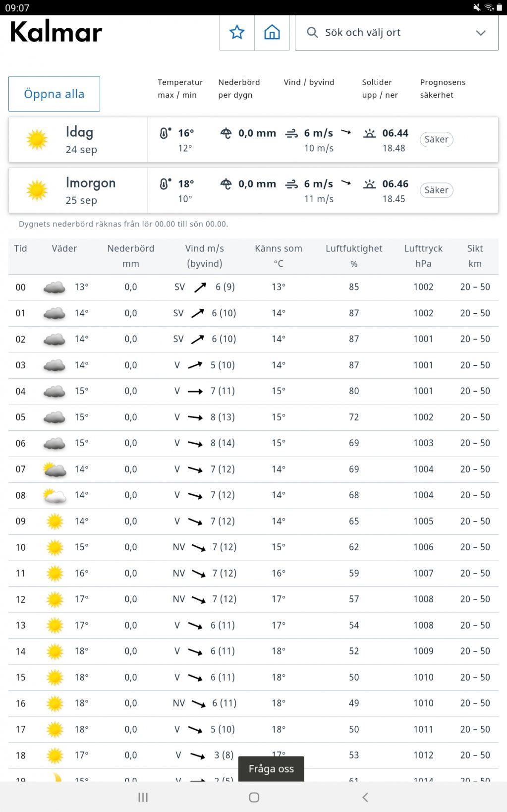Click the Dygnets nederbörd note text

(123, 224)
